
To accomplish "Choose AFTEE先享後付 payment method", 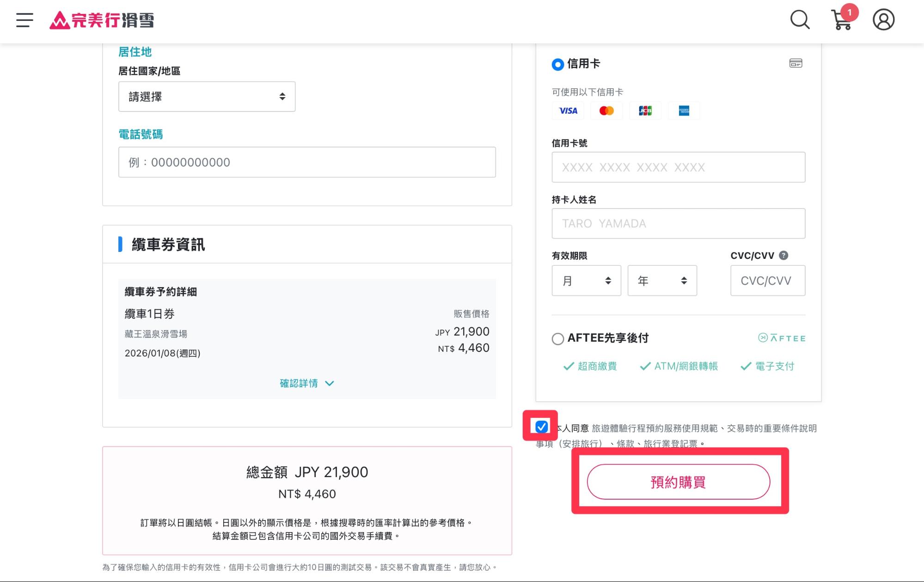I will 557,338.
